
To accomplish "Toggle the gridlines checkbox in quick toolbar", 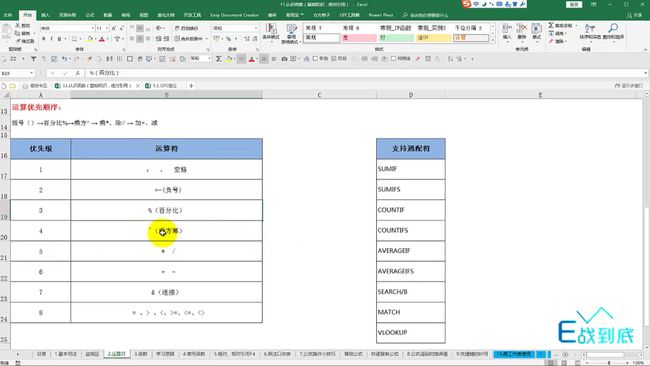I will [x=393, y=59].
